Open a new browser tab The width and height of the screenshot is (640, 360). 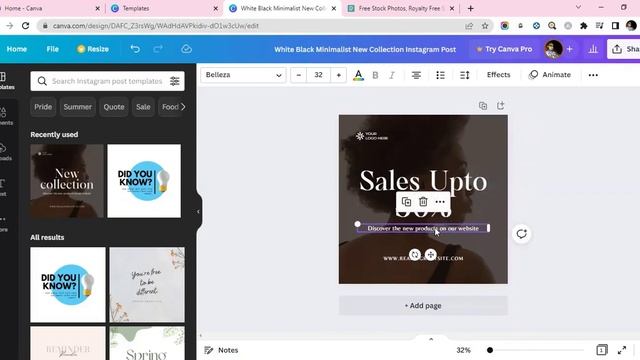[470, 8]
